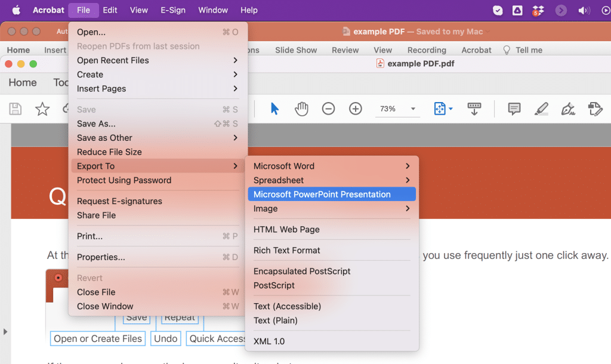
Task: Expand the Spreadsheet export submenu
Action: (x=408, y=180)
